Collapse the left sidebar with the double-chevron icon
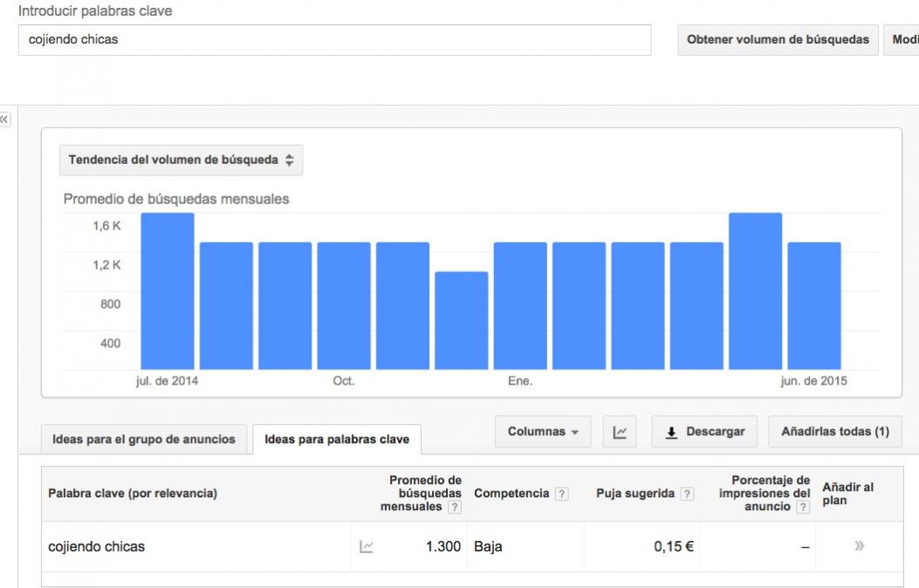Screen dimensions: 919x588 pyautogui.click(x=4, y=120)
